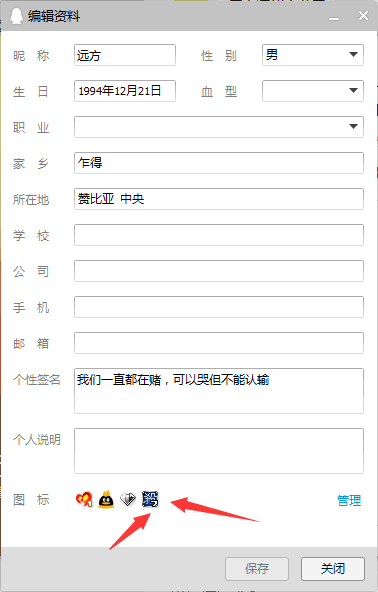The height and width of the screenshot is (592, 378).
Task: Click the blue icon marked by arrows
Action: coord(150,499)
